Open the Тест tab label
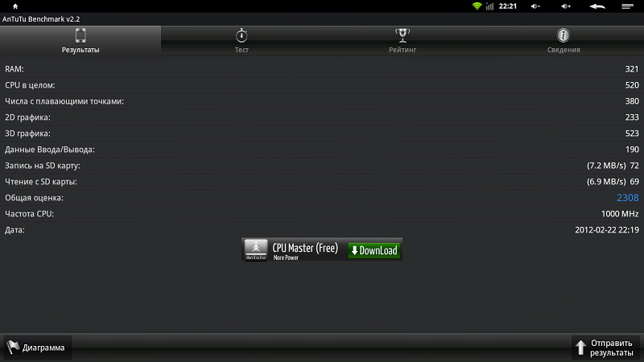644x362 pixels. pos(242,50)
